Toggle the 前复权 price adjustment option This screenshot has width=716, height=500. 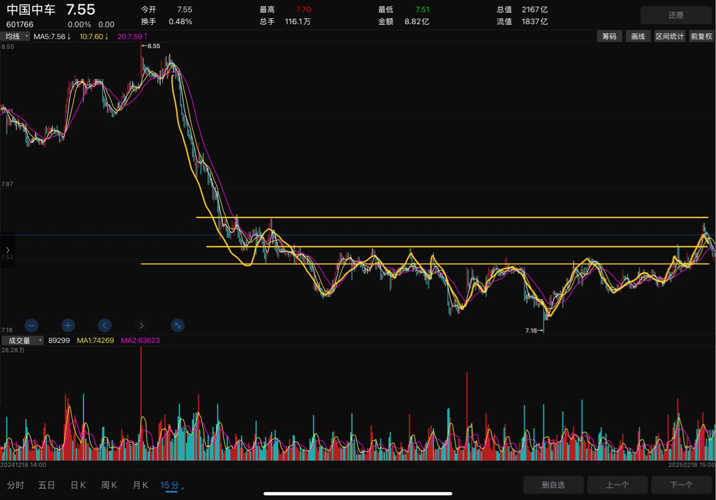[x=701, y=36]
